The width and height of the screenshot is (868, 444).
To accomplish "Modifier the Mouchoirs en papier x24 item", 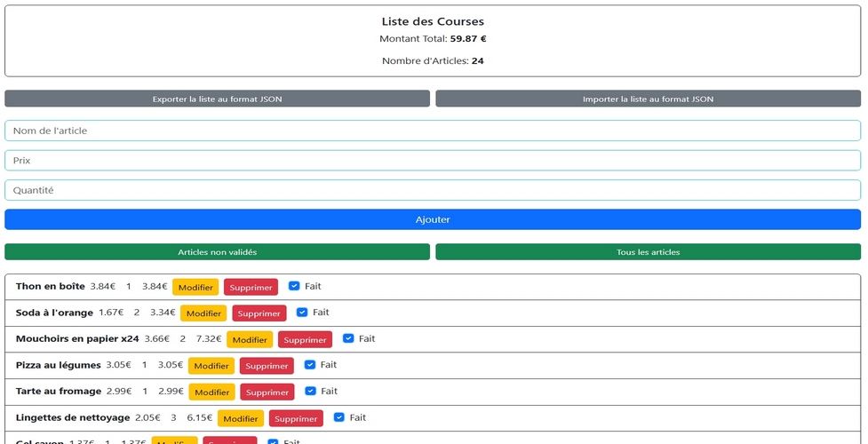I will (250, 340).
